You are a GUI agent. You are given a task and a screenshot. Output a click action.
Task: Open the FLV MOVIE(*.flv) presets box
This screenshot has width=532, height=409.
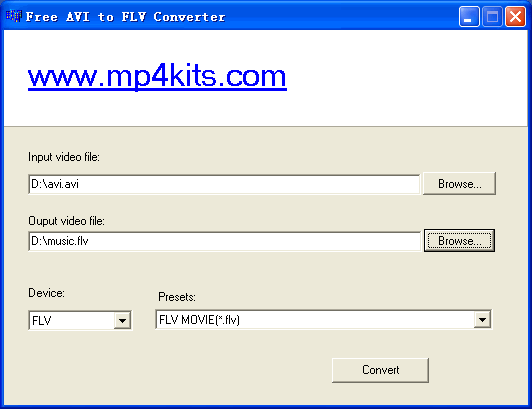click(x=323, y=319)
